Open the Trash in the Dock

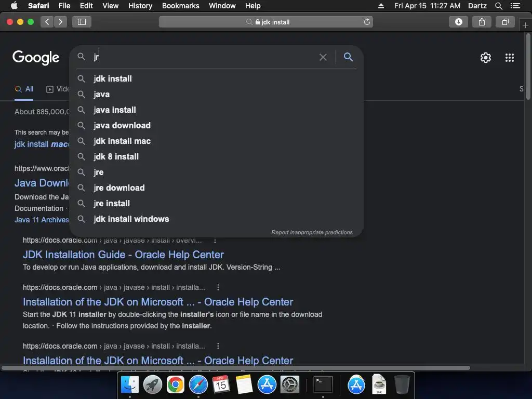point(402,385)
